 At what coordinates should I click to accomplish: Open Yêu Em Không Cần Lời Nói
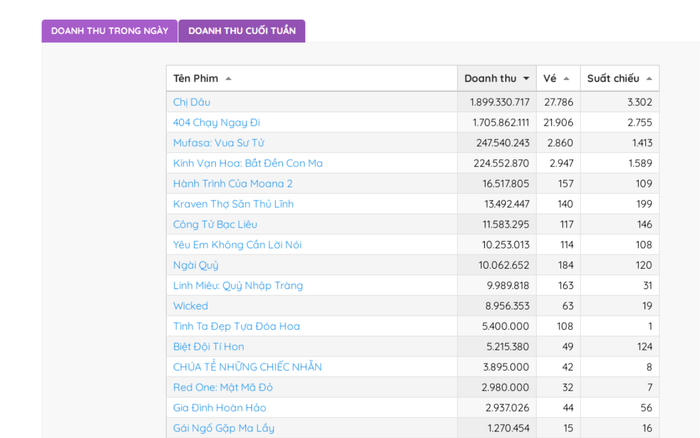pos(237,245)
